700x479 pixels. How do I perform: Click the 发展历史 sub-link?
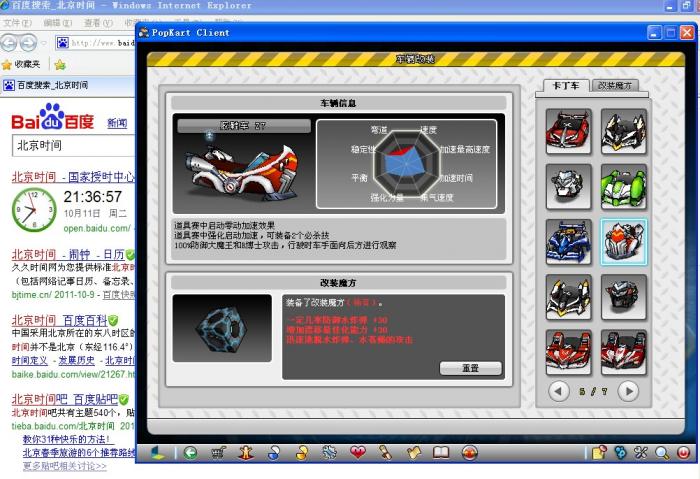(x=77, y=360)
